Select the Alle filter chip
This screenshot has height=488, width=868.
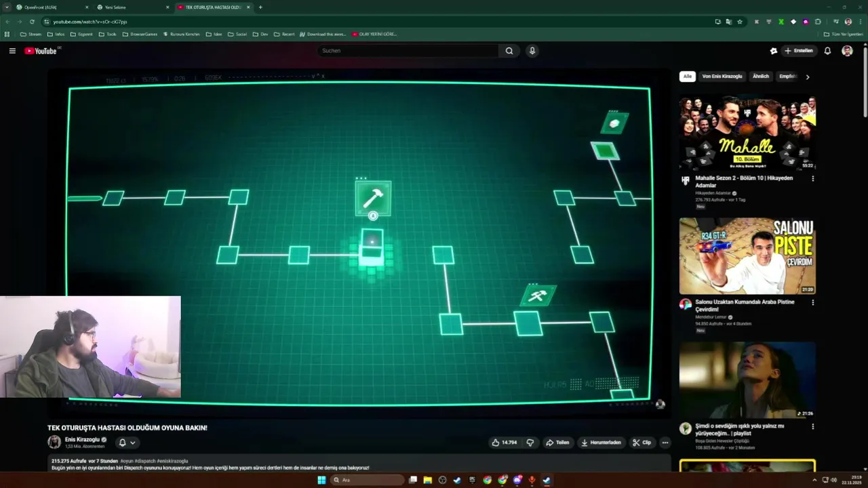(x=688, y=77)
